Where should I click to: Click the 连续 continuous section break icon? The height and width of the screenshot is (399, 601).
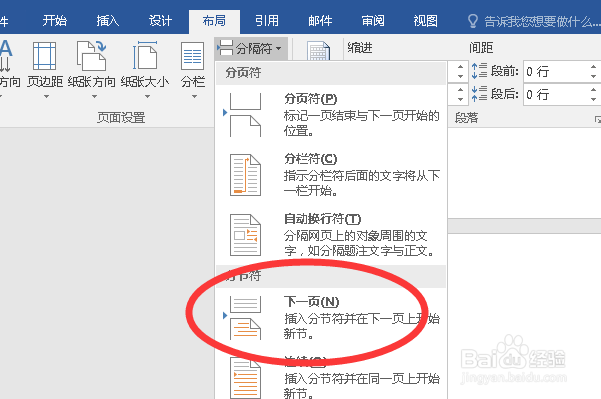(x=245, y=378)
